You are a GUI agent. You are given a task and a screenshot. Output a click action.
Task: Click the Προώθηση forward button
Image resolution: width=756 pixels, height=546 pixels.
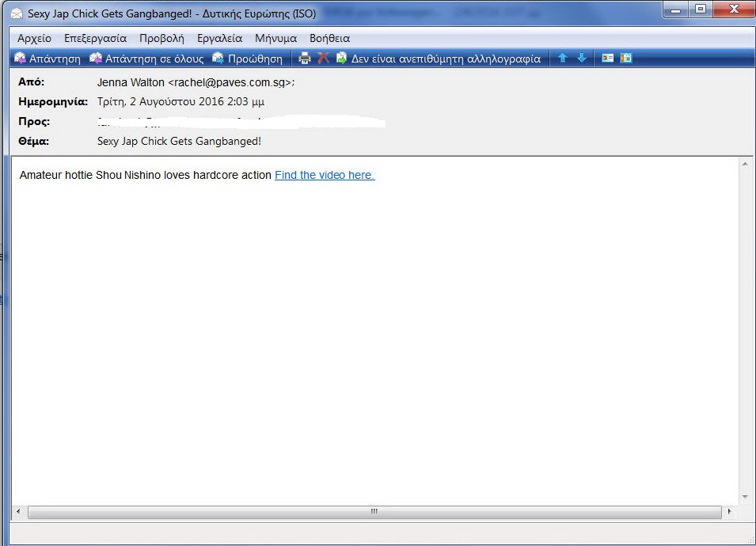pyautogui.click(x=247, y=59)
